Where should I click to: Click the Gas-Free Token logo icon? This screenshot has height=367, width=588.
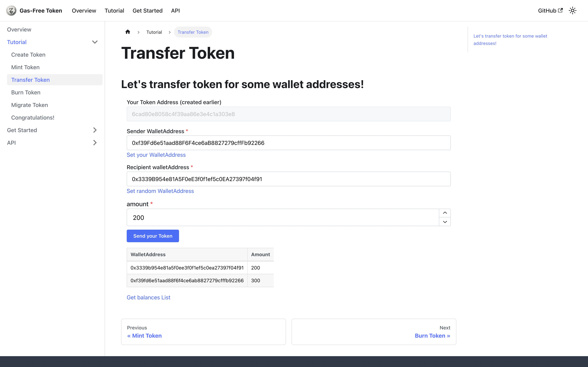(x=11, y=10)
